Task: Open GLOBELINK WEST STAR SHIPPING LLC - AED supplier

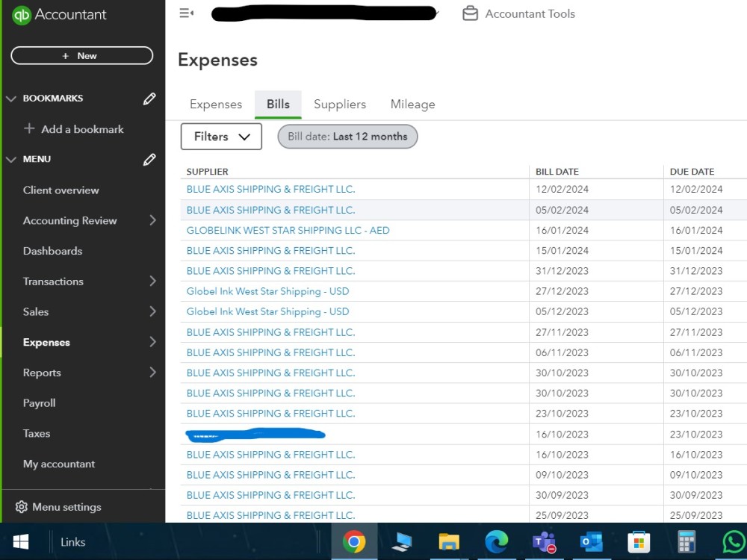Action: coord(288,231)
